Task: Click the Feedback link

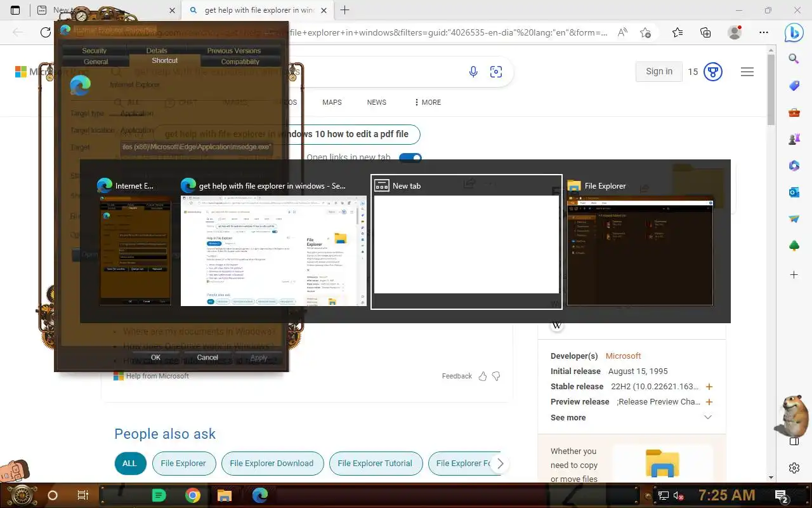Action: [457, 376]
